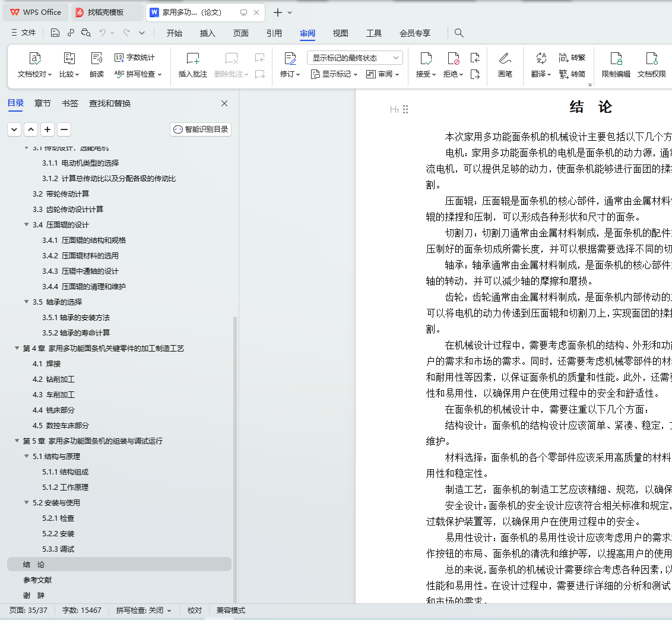Viewport: 672px width, 620px height.
Task: Click the WPS Office home tab
Action: tap(36, 12)
